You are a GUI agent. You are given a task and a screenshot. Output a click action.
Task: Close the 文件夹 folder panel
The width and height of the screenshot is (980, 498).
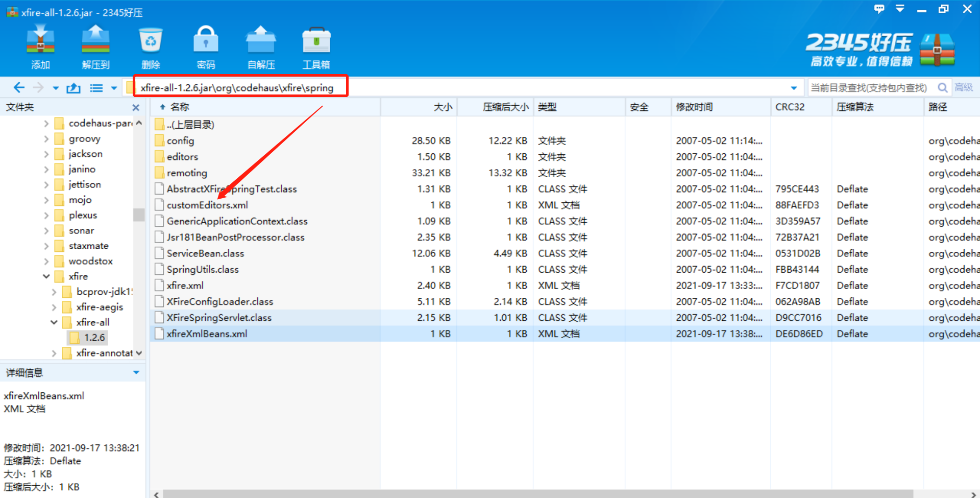click(x=136, y=107)
